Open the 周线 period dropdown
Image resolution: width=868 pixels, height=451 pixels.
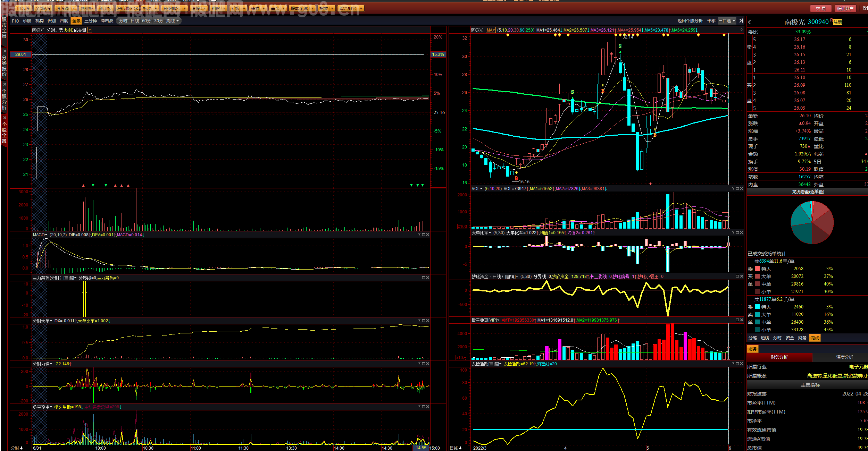173,21
